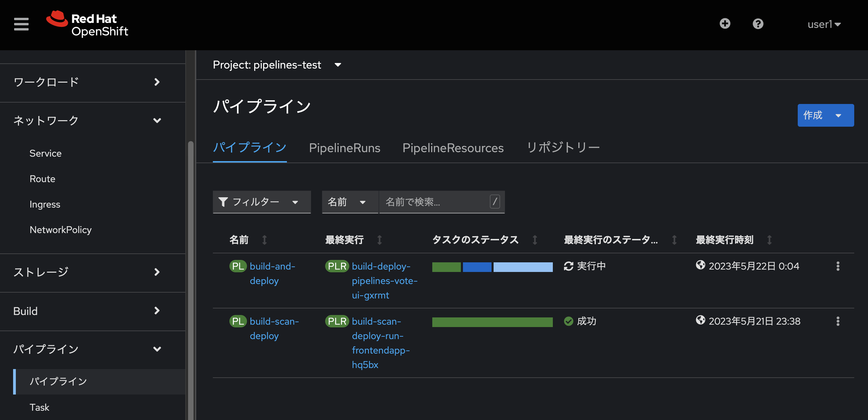Click the Red Hat OpenShift logo
The height and width of the screenshot is (420, 868).
click(x=87, y=24)
